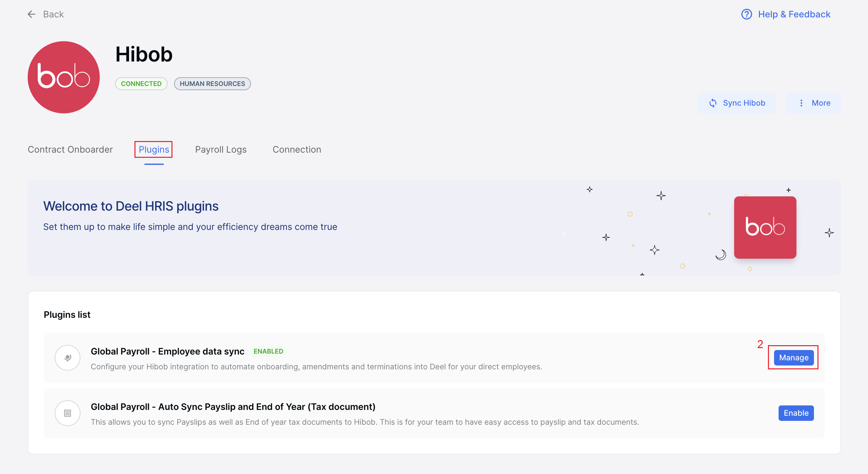Image resolution: width=868 pixels, height=474 pixels.
Task: Click the Help & Feedback question mark icon
Action: (746, 14)
